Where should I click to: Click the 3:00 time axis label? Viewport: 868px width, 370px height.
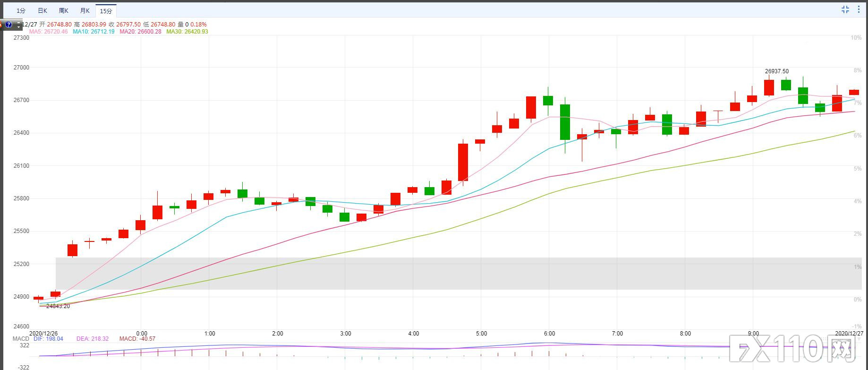(x=346, y=334)
